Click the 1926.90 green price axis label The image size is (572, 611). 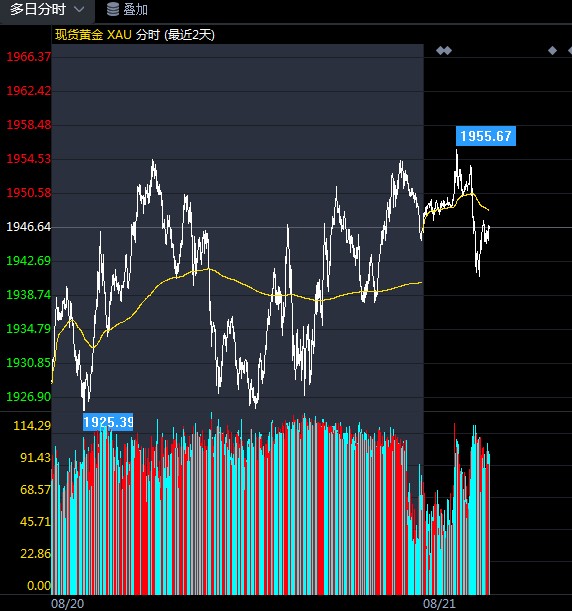[28, 397]
